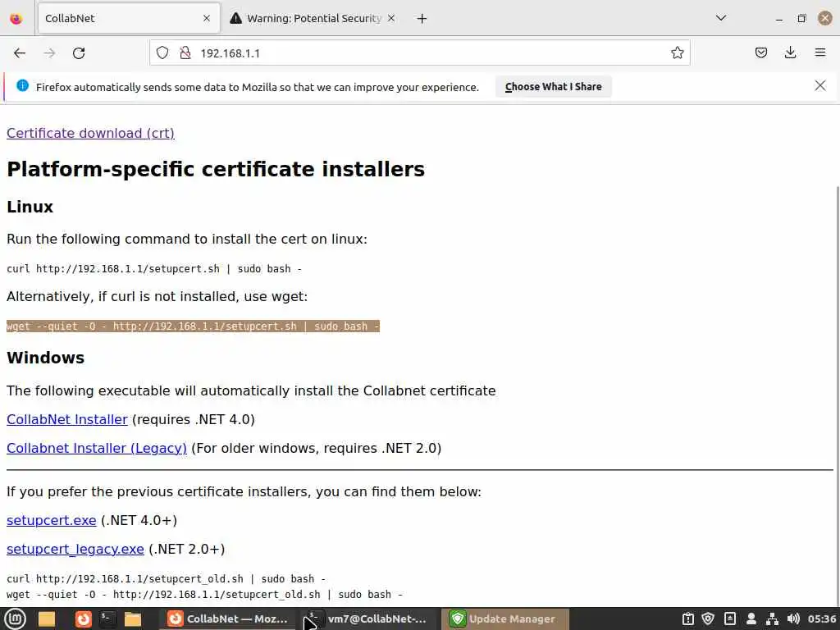Close the Warning: Potential Security tab

point(391,18)
